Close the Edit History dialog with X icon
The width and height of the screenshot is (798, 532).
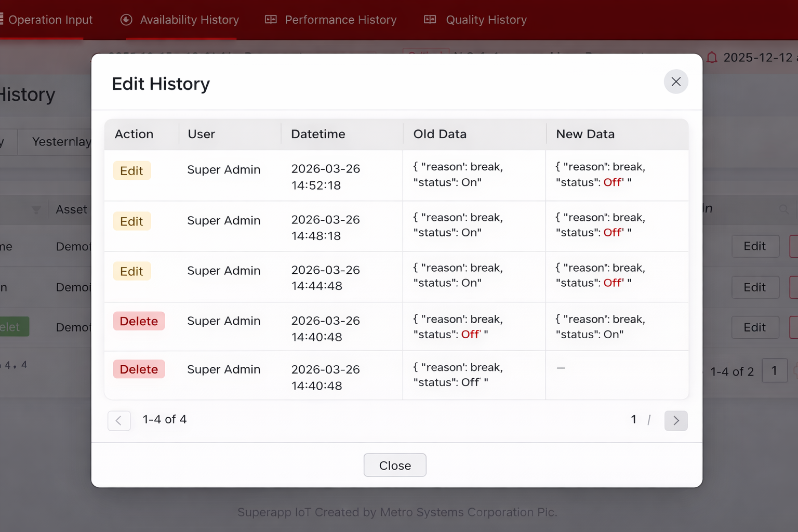pos(676,82)
